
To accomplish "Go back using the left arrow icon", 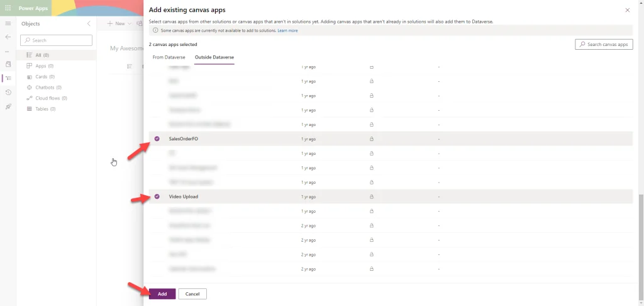I will coord(8,37).
